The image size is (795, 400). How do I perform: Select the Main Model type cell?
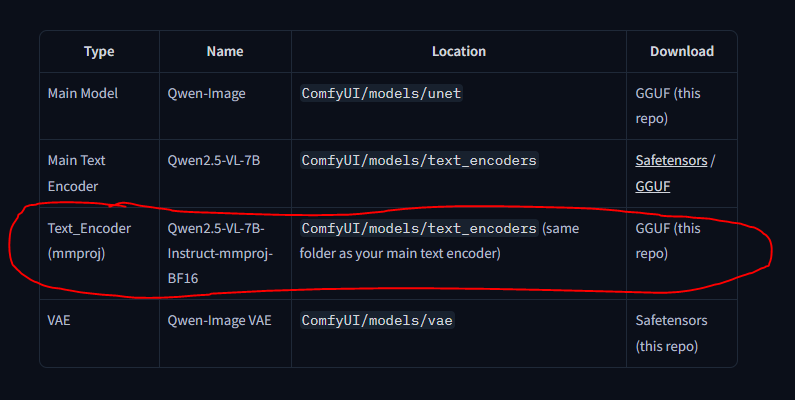coord(83,93)
